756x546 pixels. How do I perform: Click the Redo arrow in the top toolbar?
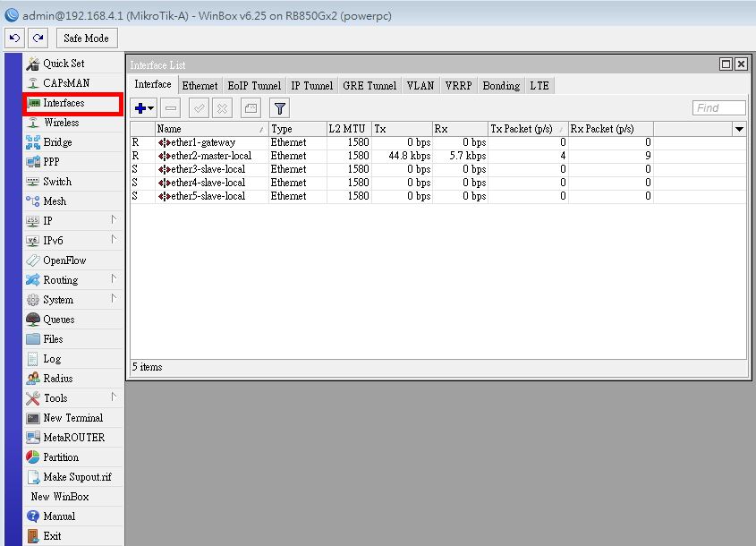point(37,38)
